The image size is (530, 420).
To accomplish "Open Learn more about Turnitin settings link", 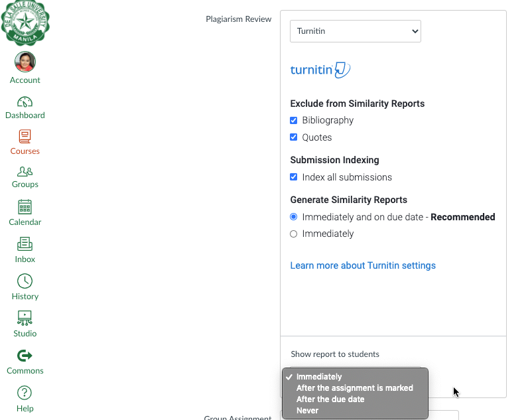I will 363,265.
